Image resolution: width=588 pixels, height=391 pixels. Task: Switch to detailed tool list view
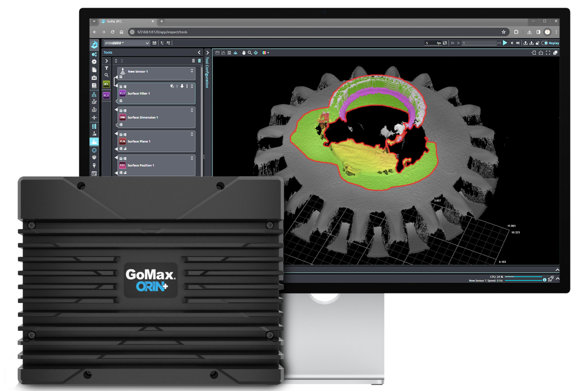pos(199,61)
